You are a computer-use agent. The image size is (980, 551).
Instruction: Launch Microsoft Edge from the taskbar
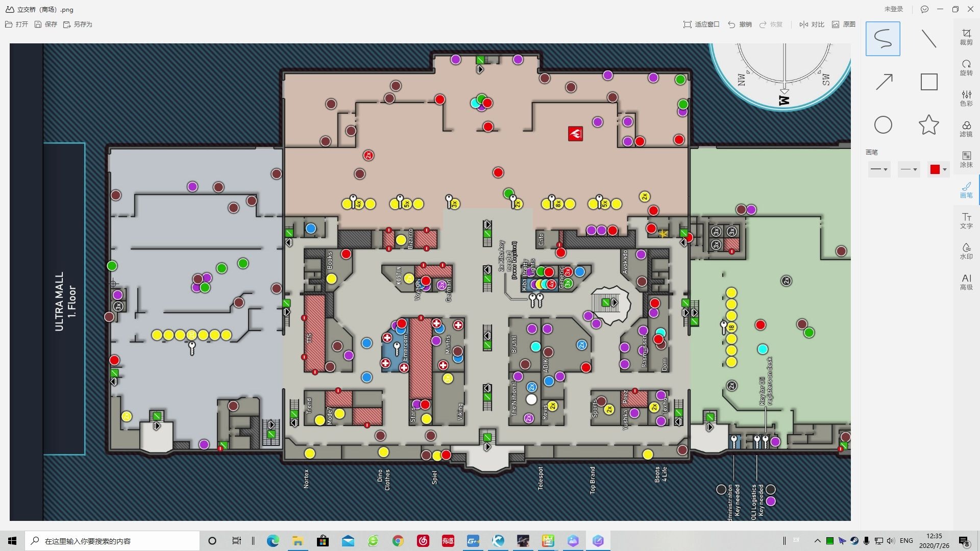(x=273, y=541)
